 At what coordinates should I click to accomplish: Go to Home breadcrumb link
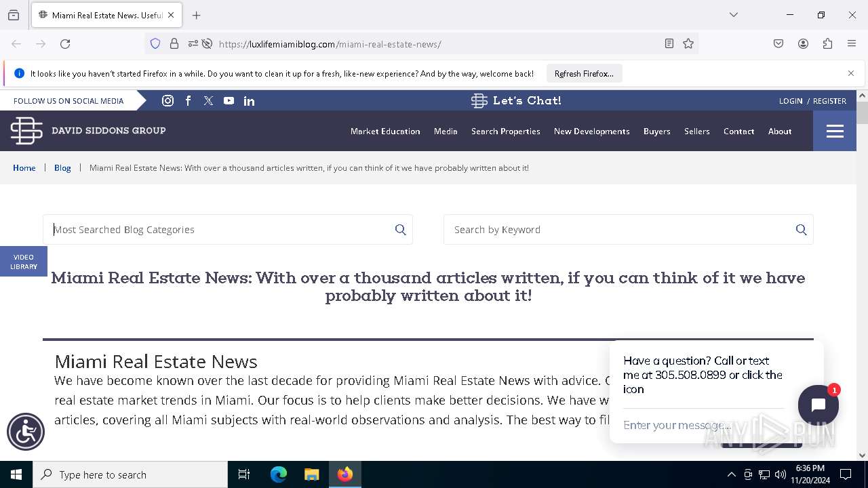pos(24,168)
